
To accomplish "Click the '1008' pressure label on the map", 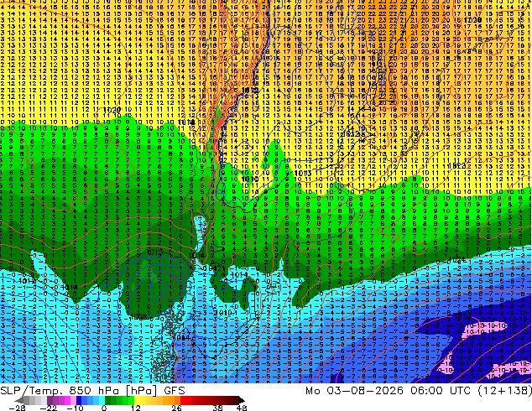I will 138,316.
